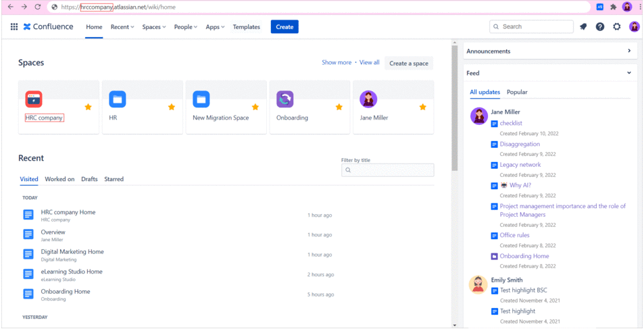The width and height of the screenshot is (644, 331).
Task: Click the HR space folder icon
Action: 118,99
